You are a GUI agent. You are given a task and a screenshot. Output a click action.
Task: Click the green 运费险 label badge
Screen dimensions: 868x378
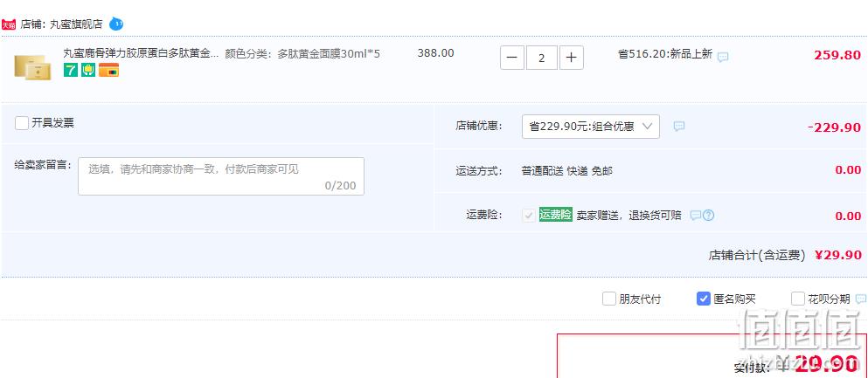(x=556, y=215)
